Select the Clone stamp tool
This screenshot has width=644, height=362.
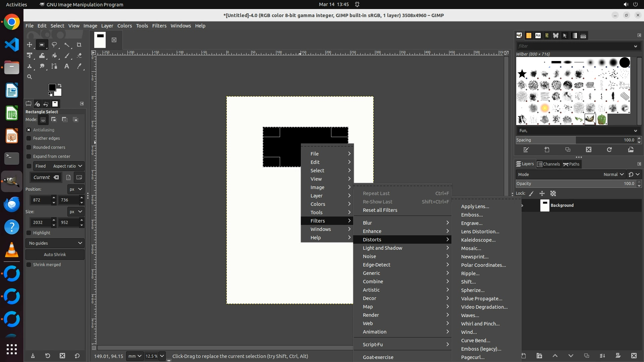coord(30,66)
